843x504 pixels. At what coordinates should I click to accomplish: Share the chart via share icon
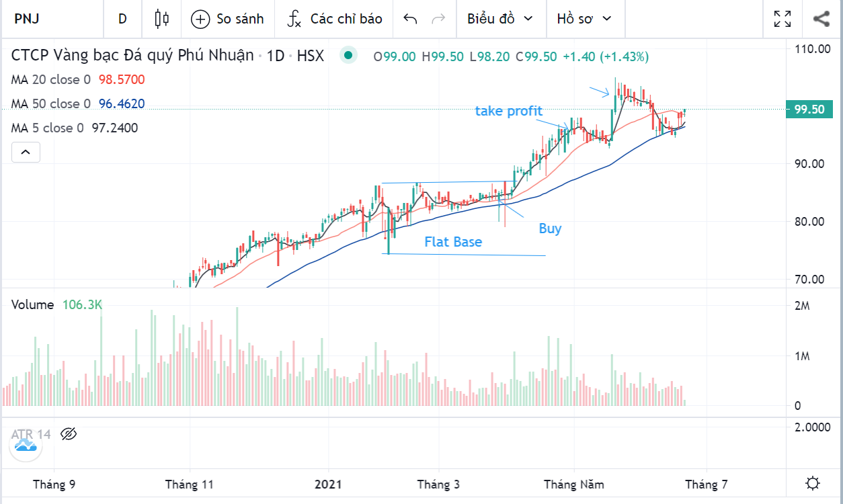pyautogui.click(x=821, y=19)
